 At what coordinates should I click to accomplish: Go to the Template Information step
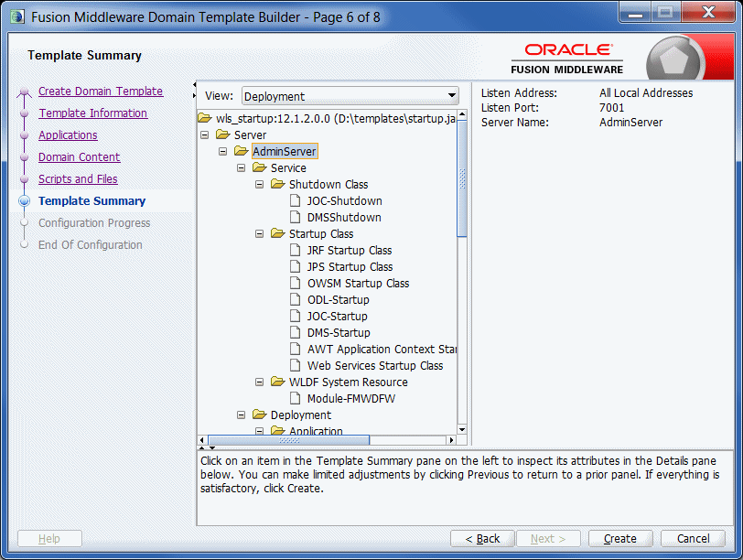point(93,113)
